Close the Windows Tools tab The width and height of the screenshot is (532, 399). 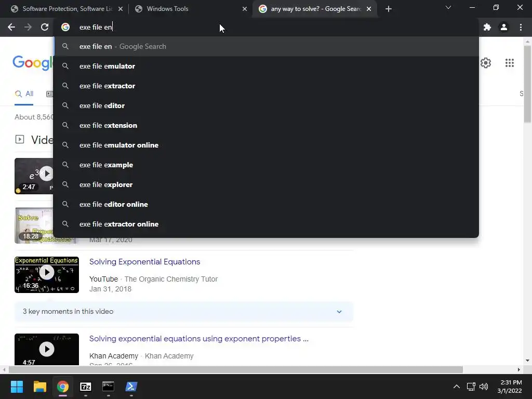click(x=245, y=9)
